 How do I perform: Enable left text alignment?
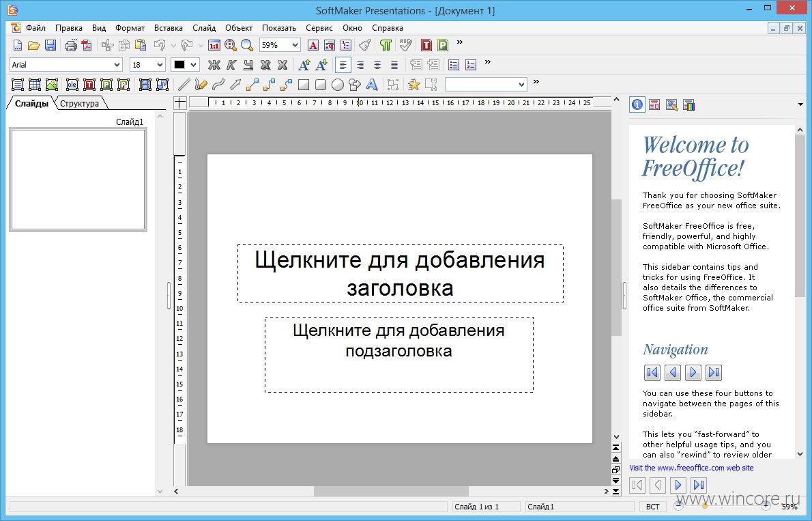pos(343,65)
